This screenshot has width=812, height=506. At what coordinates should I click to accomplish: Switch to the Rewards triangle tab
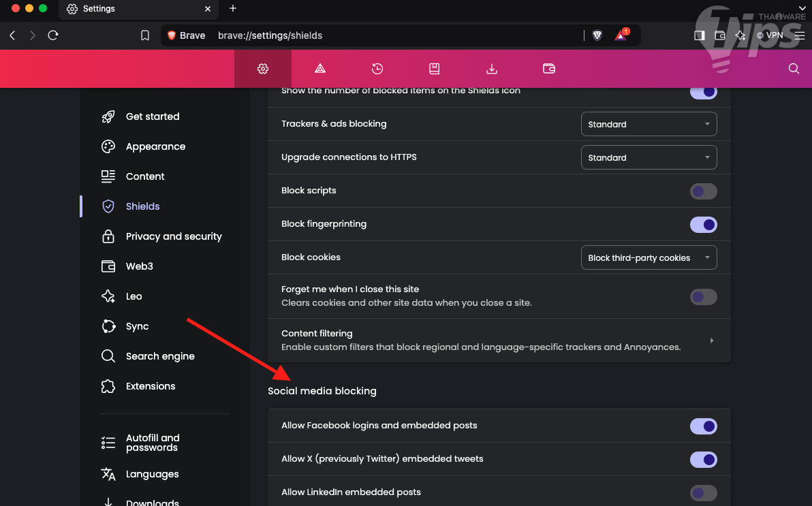click(x=320, y=68)
